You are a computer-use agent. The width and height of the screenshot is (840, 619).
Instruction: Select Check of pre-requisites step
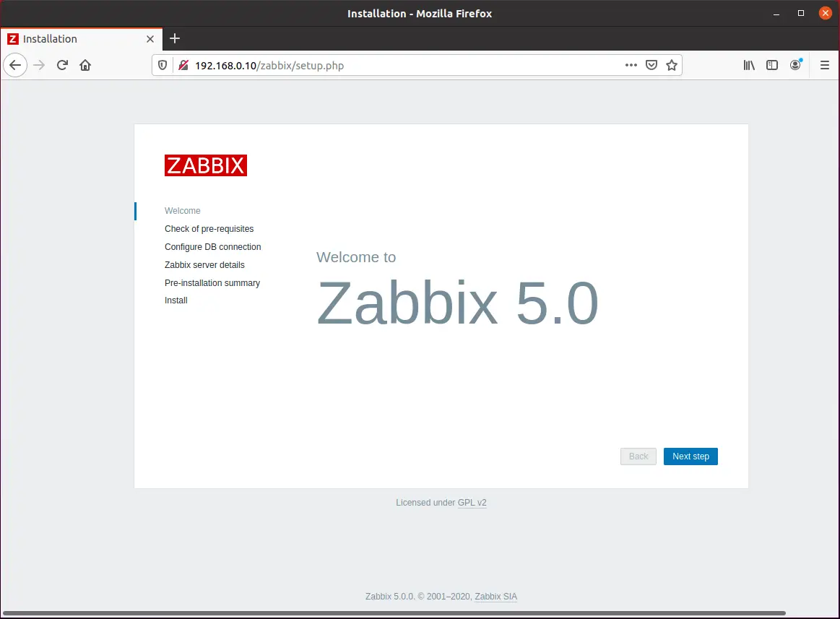(x=209, y=229)
